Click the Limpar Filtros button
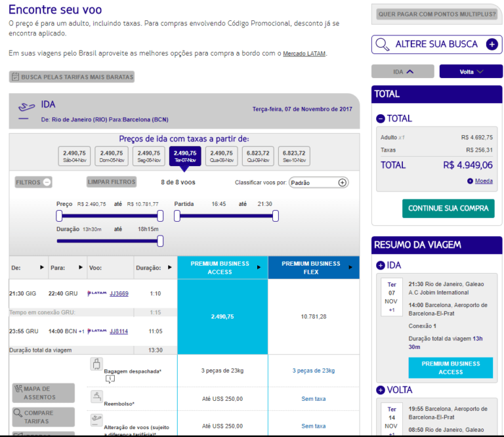The width and height of the screenshot is (504, 437). [x=111, y=182]
